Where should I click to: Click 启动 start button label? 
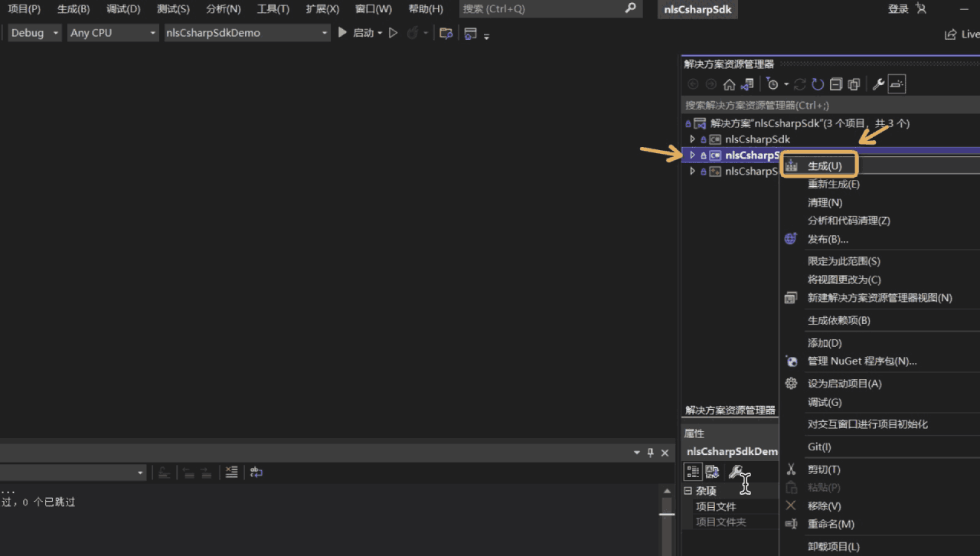[x=363, y=33]
